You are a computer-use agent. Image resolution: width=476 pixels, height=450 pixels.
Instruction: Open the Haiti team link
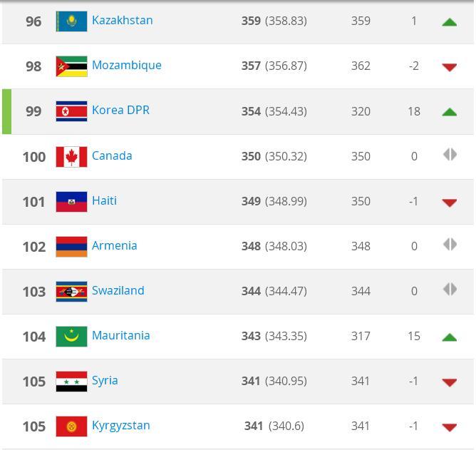point(104,200)
